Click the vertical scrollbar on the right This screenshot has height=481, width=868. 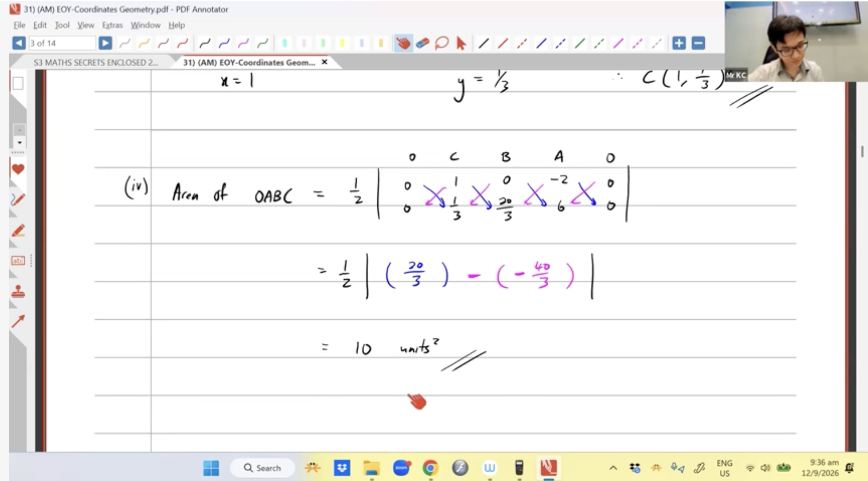pyautogui.click(x=863, y=151)
